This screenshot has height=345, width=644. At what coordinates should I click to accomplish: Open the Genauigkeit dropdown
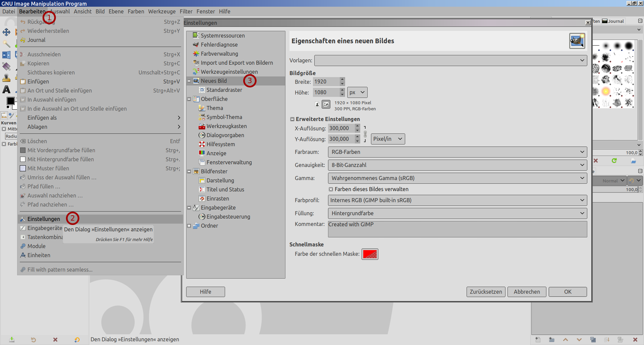point(458,165)
